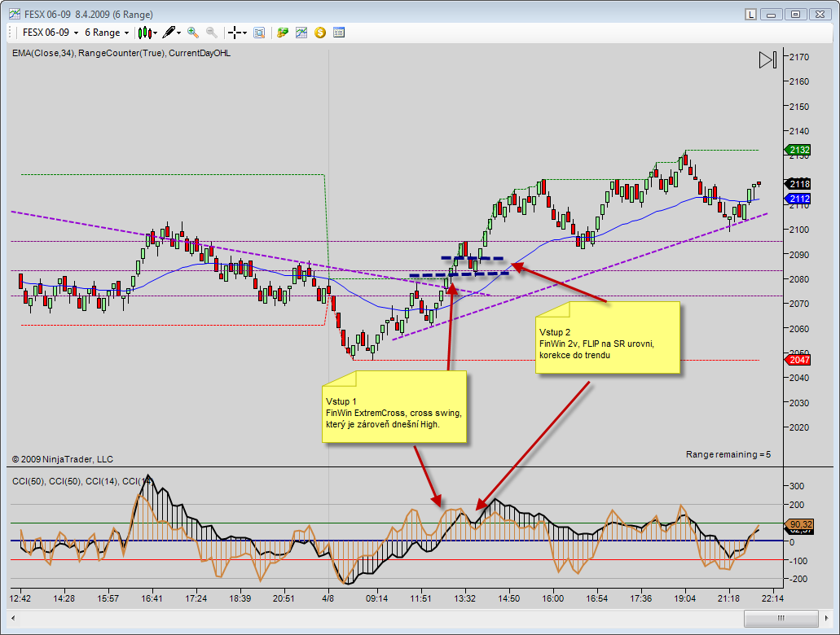Toggle the L link button
Screen dimensions: 840x635
[750, 14]
